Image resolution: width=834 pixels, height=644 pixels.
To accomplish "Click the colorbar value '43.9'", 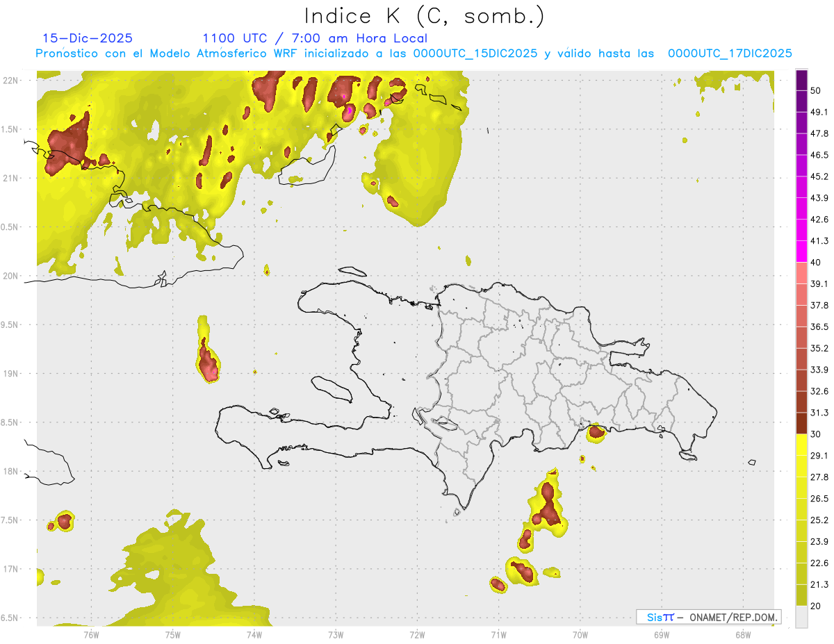I will [x=819, y=198].
